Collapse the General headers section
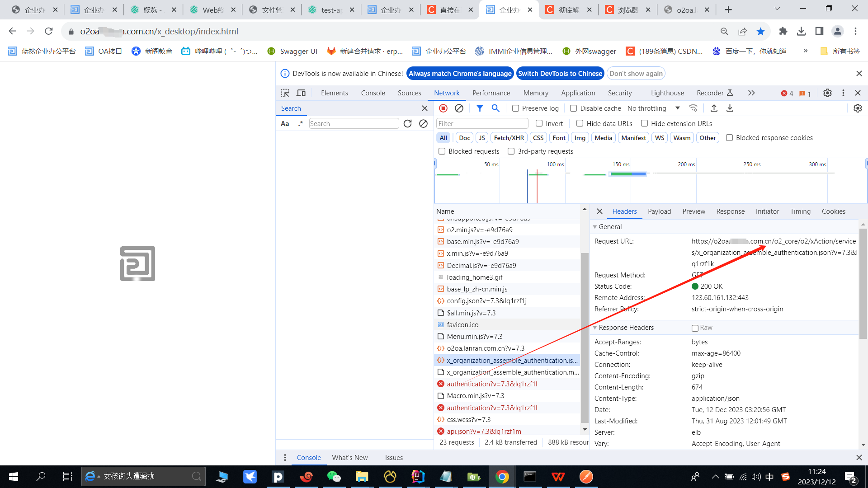This screenshot has width=868, height=488. [595, 227]
